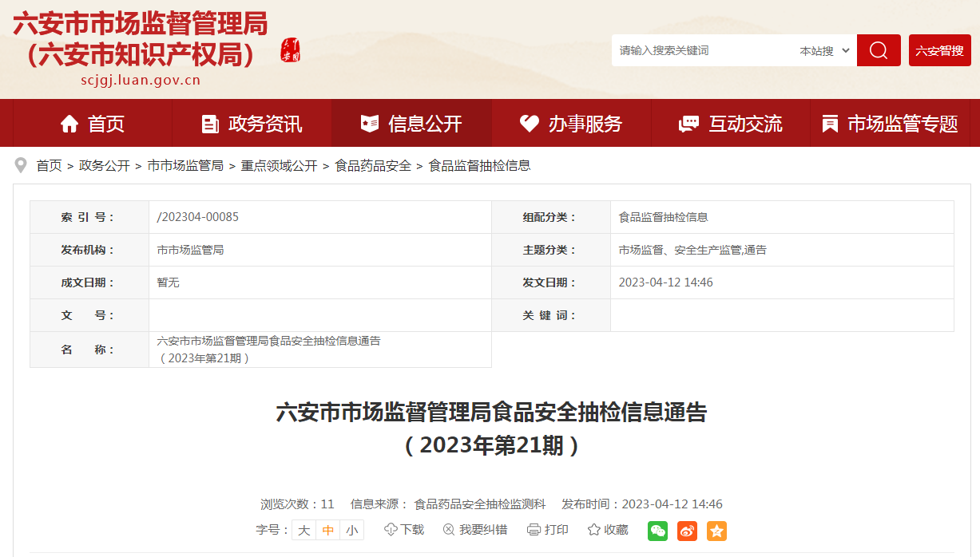The width and height of the screenshot is (980, 557).
Task: Click the location pin icon in the breadcrumb
Action: pyautogui.click(x=21, y=165)
